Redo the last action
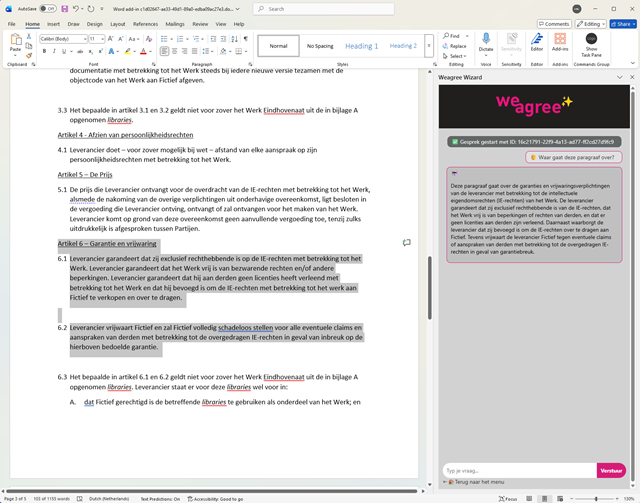 point(91,9)
